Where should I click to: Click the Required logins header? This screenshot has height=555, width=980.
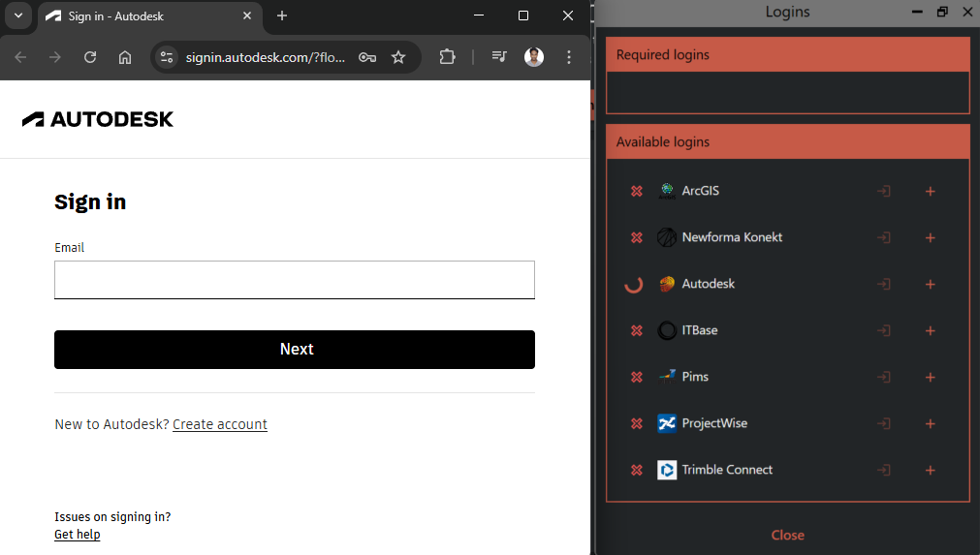click(x=787, y=55)
